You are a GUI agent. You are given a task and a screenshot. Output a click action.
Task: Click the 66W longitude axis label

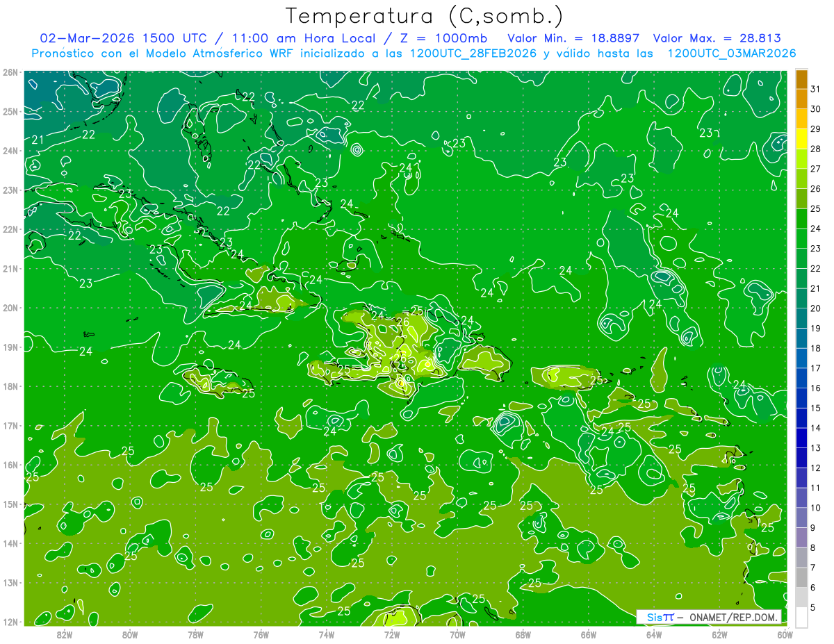(x=589, y=634)
